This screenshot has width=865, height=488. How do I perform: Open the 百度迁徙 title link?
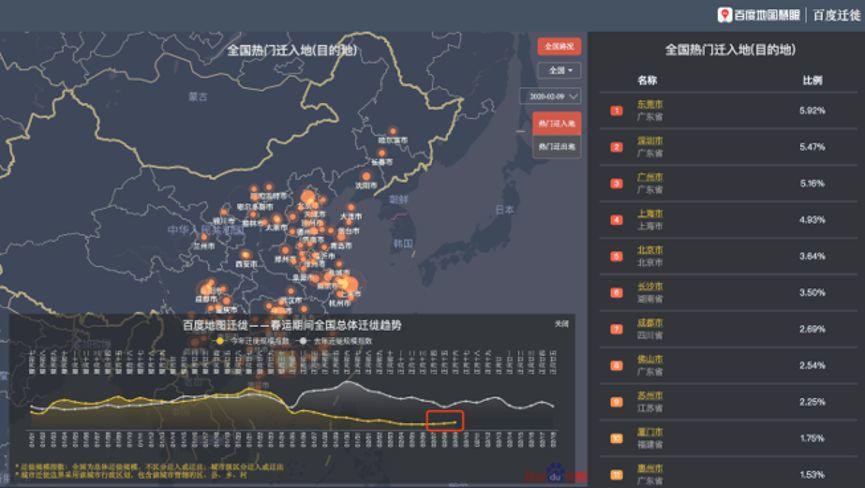pyautogui.click(x=837, y=15)
